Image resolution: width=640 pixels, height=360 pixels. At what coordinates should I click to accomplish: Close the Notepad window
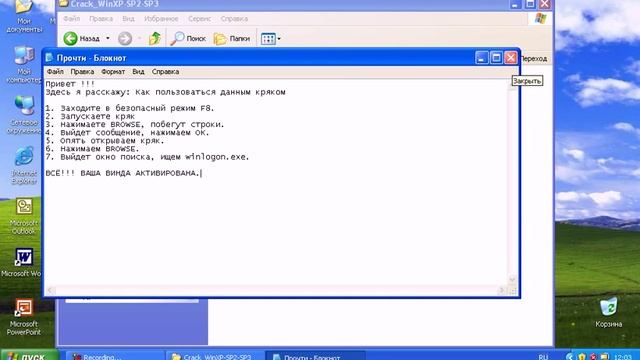[x=511, y=58]
